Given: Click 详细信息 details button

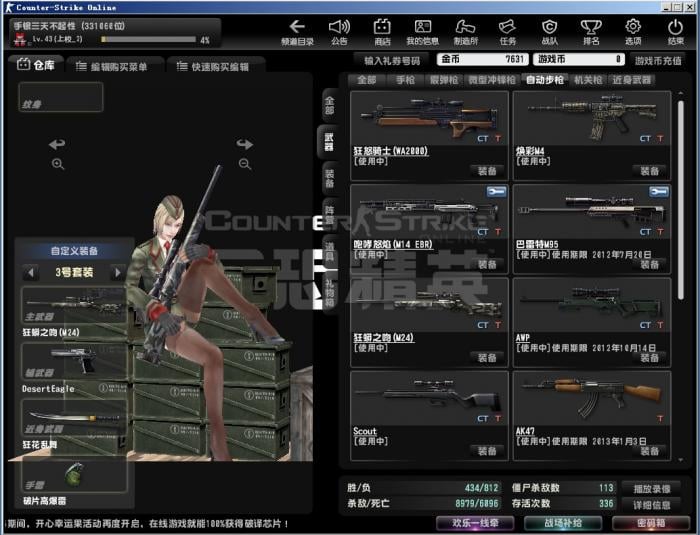Looking at the screenshot, I should (651, 505).
